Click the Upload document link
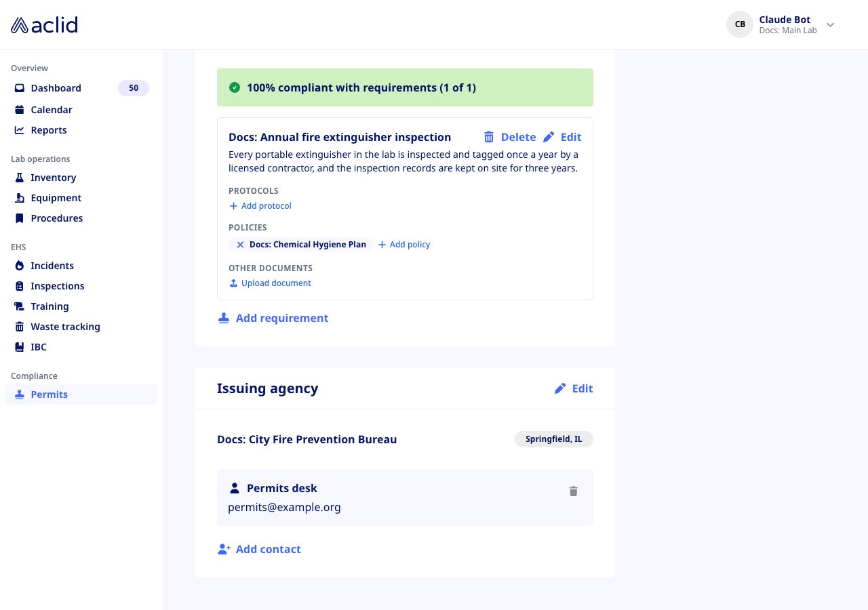The image size is (868, 610). click(x=270, y=283)
